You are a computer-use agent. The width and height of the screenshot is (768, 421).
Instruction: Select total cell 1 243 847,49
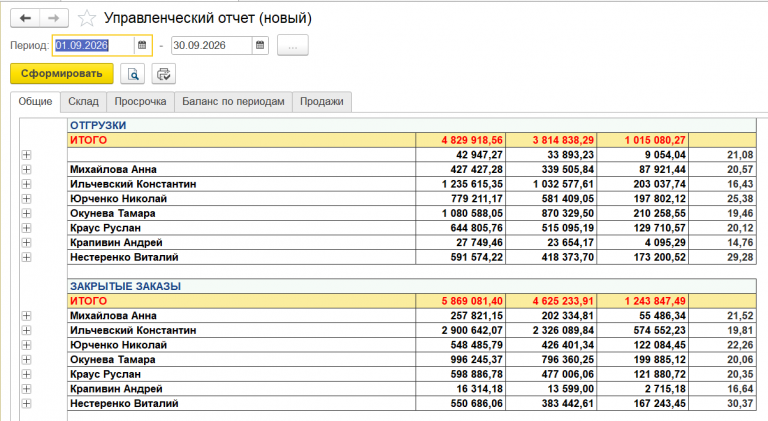pyautogui.click(x=643, y=301)
